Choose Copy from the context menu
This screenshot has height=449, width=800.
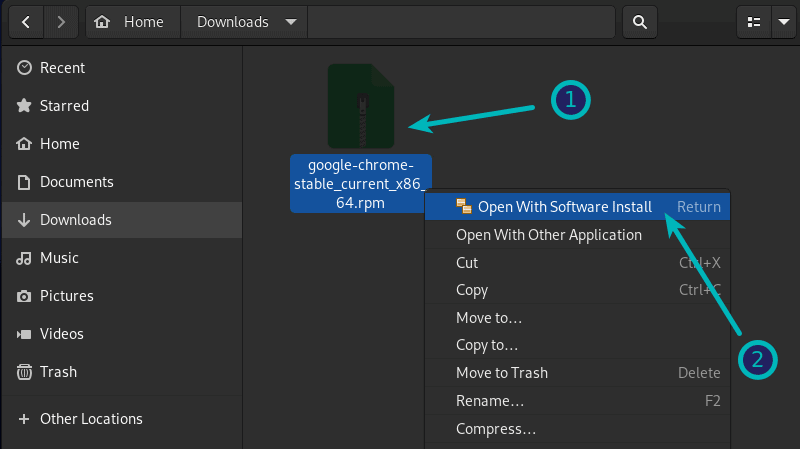(x=472, y=291)
